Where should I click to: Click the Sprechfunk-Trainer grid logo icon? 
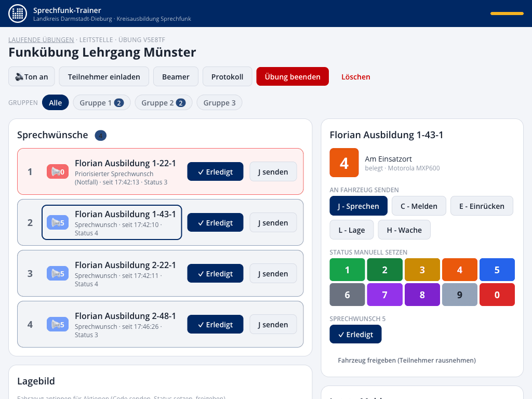point(18,14)
